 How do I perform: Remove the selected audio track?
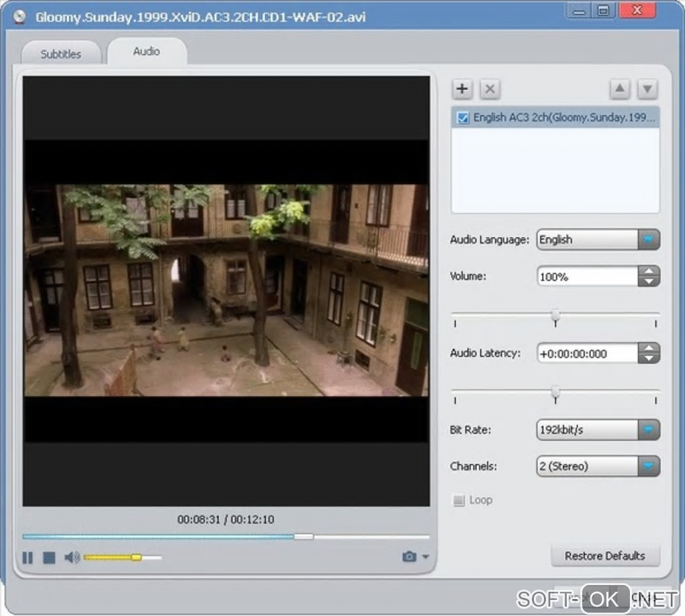pyautogui.click(x=490, y=89)
